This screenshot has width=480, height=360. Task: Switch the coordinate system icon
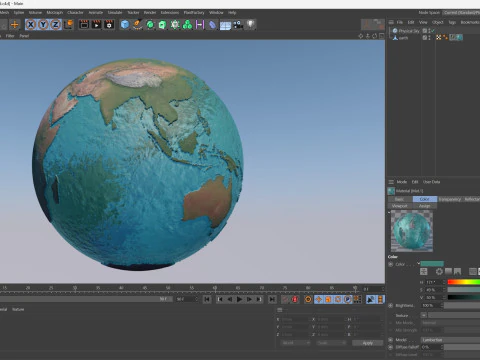68,25
